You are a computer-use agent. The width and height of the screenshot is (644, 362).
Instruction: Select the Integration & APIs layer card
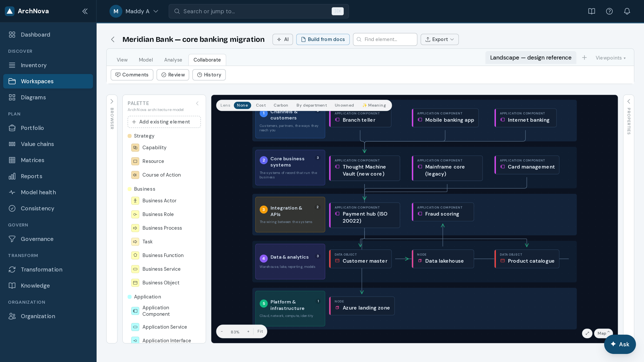pos(290,215)
